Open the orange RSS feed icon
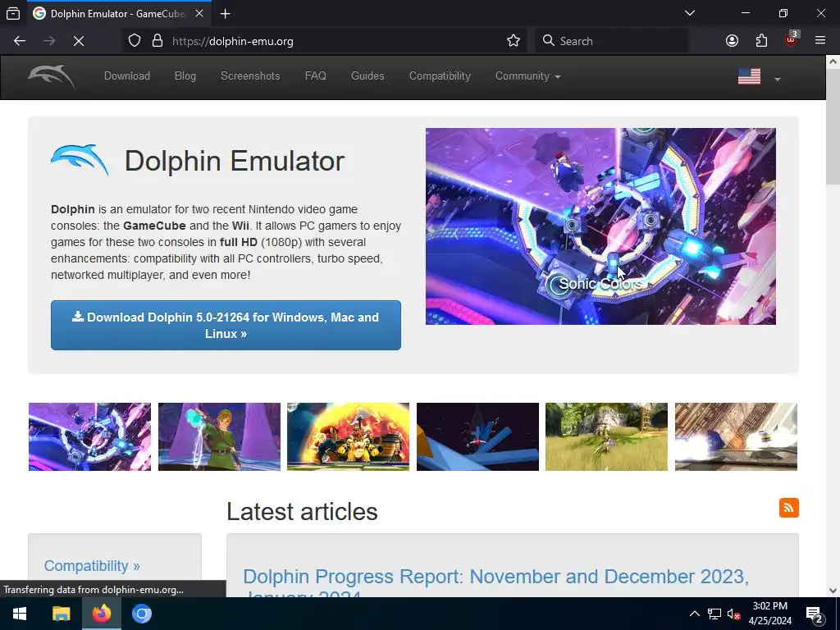The image size is (840, 630). coord(788,508)
